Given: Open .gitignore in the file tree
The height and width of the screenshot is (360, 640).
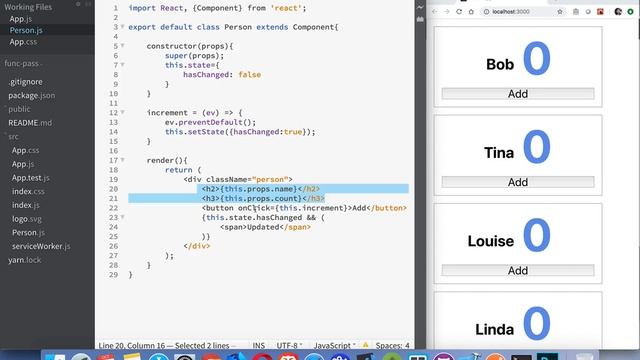Looking at the screenshot, I should click(25, 82).
